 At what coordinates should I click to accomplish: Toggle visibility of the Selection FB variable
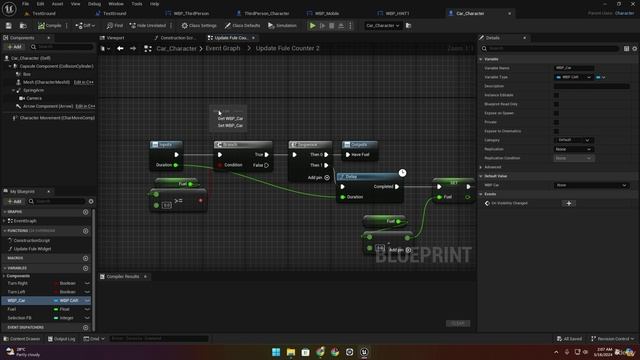pos(87,318)
